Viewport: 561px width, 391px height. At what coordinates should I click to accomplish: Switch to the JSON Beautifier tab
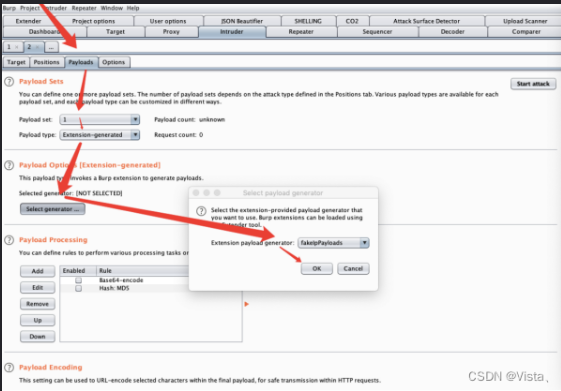point(242,21)
